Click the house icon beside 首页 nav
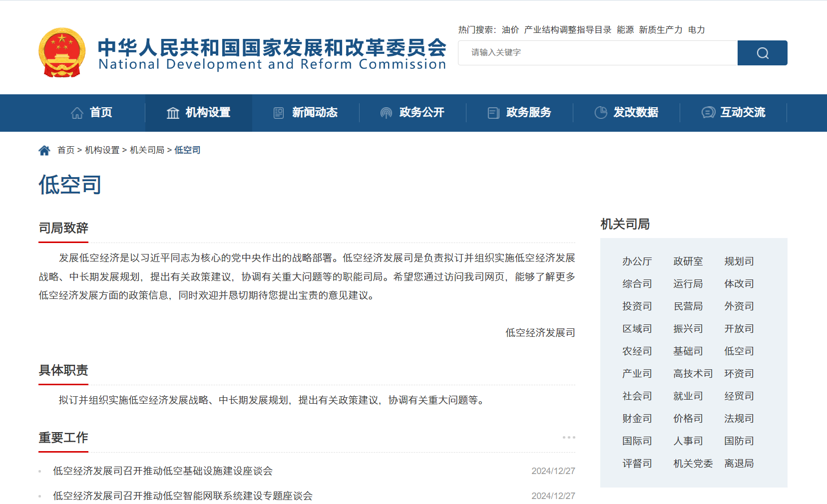 click(x=77, y=113)
